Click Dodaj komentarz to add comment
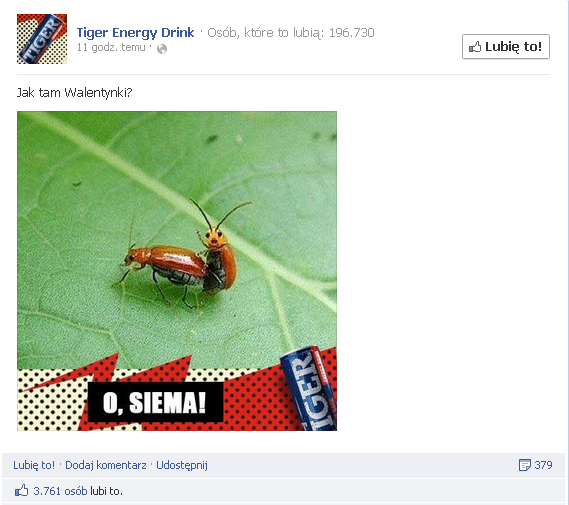569x505 pixels. (106, 465)
